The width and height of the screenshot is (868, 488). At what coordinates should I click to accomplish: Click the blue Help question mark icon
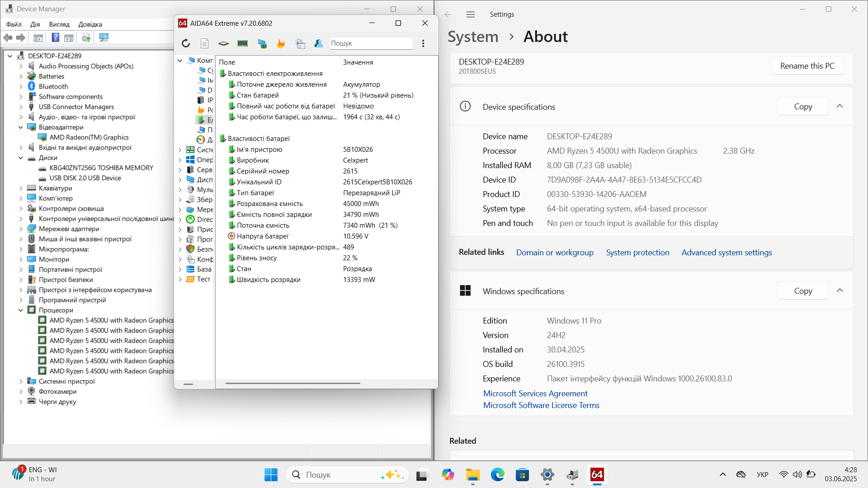(x=56, y=38)
